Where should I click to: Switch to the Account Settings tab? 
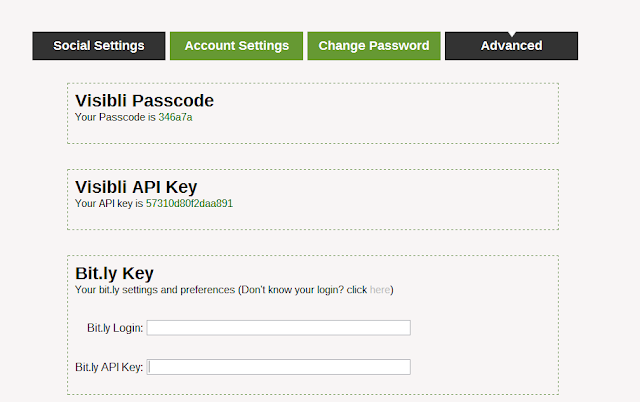click(x=236, y=46)
